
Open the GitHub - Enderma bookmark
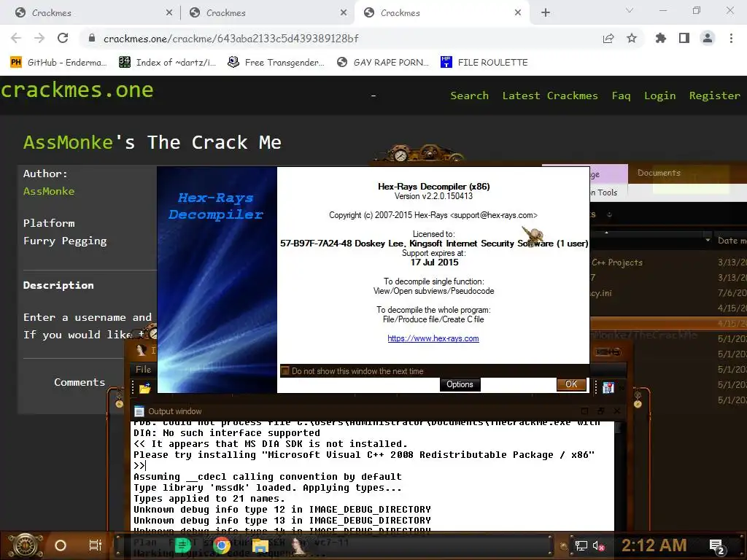point(58,63)
